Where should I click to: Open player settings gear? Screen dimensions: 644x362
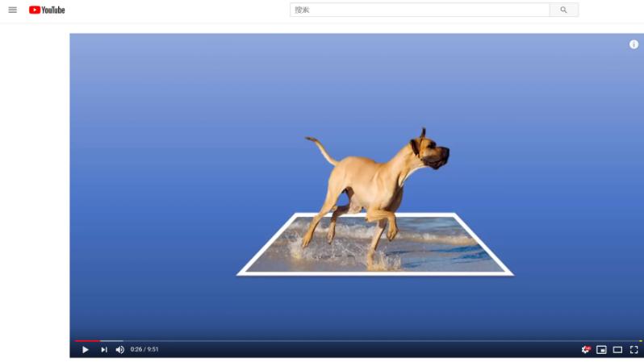click(586, 350)
